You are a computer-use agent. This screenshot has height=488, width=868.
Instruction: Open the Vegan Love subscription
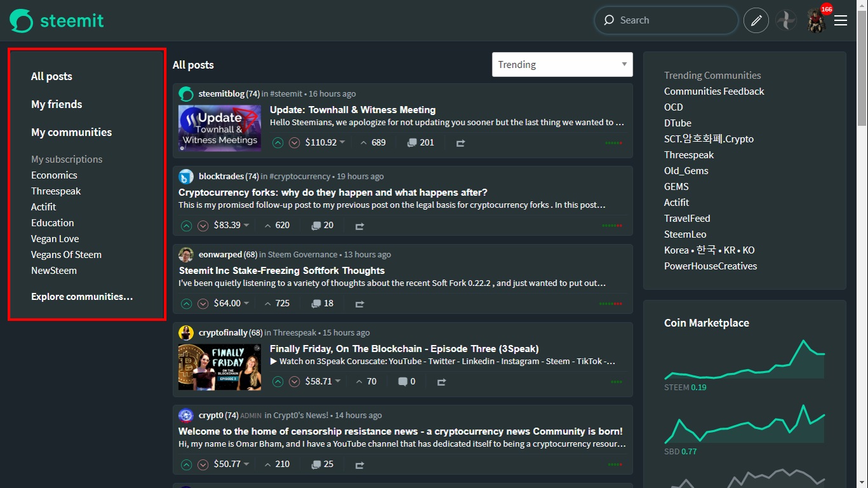pos(55,239)
